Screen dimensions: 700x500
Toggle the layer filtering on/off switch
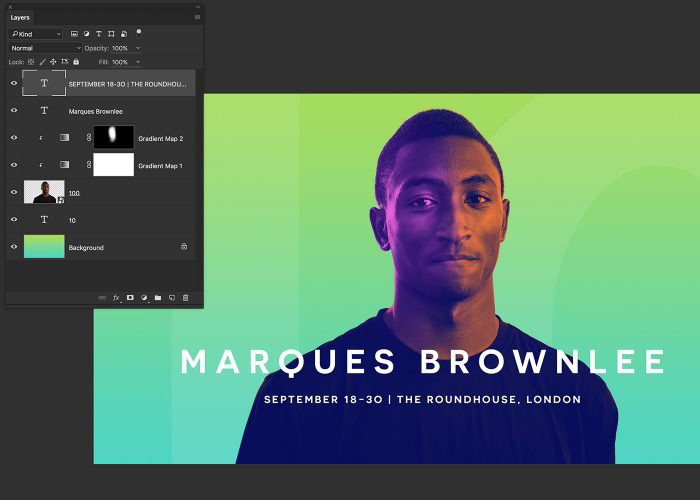coord(139,33)
